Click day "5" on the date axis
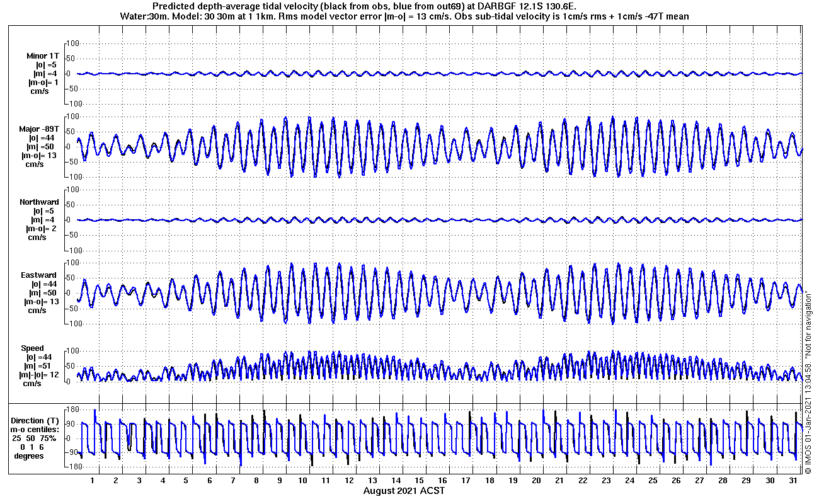This screenshot has width=819, height=504. [186, 481]
